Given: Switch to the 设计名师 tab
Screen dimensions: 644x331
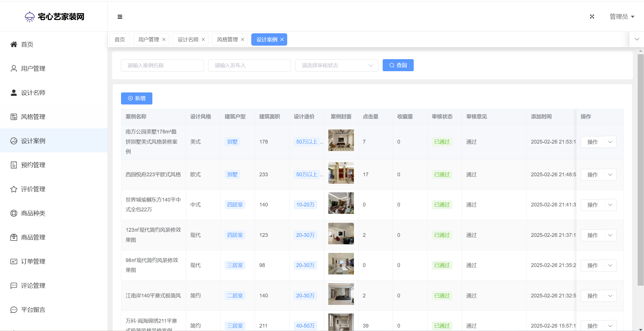Looking at the screenshot, I should pyautogui.click(x=188, y=39).
